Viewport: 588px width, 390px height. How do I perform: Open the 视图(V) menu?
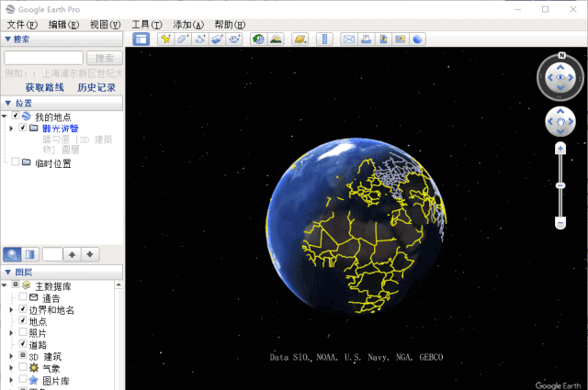click(x=105, y=25)
